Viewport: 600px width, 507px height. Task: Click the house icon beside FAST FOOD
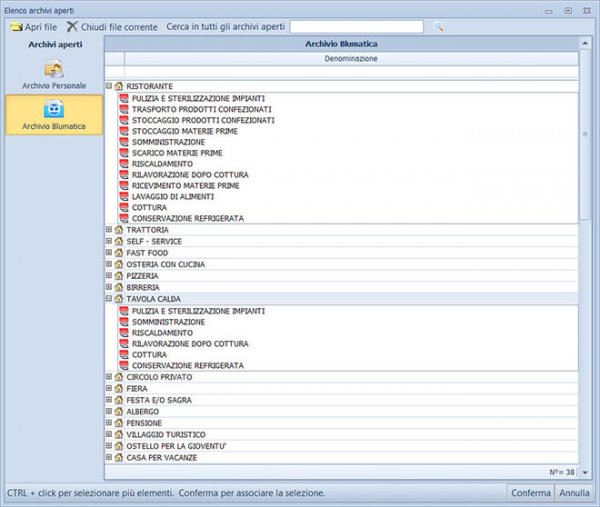(119, 253)
